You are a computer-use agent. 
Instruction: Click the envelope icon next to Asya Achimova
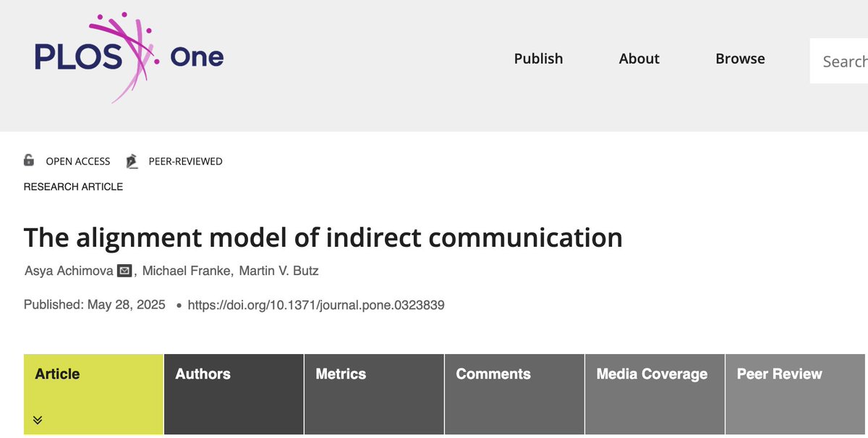tap(124, 271)
